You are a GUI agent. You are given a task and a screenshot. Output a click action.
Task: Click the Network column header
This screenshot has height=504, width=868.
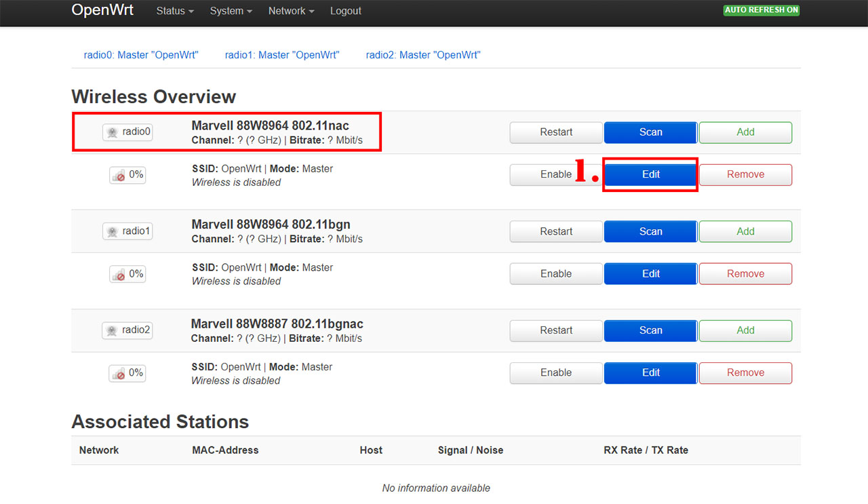coord(99,450)
